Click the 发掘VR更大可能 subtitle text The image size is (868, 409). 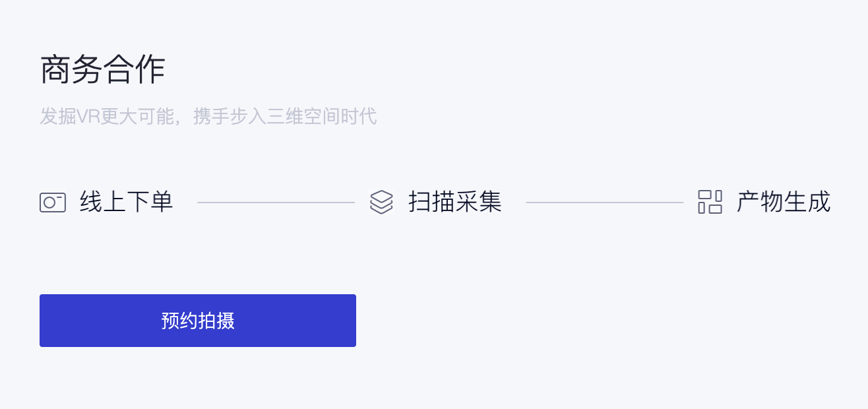tap(106, 117)
